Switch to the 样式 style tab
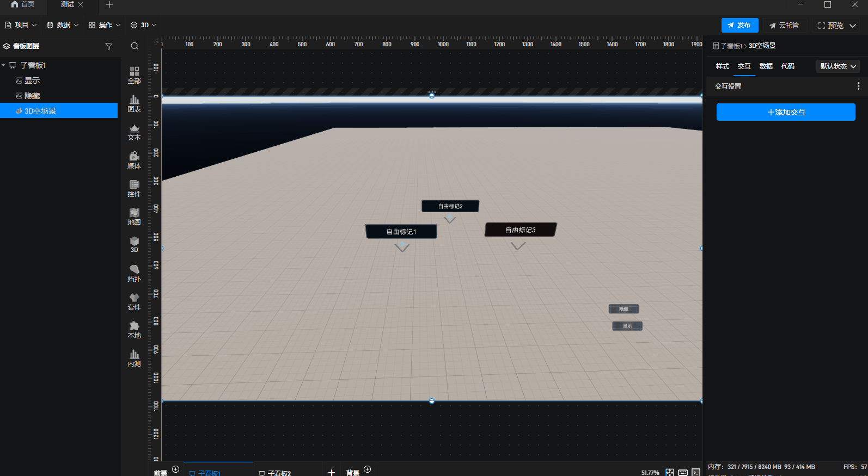The height and width of the screenshot is (476, 868). 722,66
